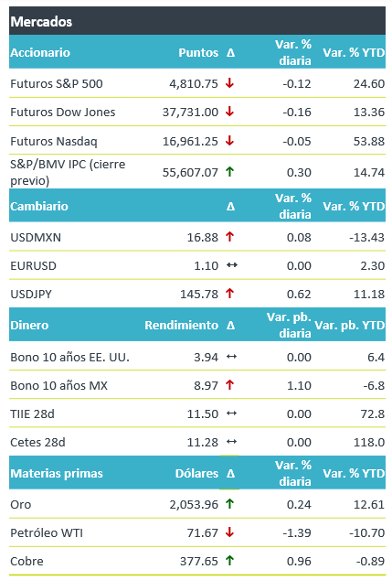
Task: Click the sideways arrow for Cetes 28d
Action: tap(232, 442)
